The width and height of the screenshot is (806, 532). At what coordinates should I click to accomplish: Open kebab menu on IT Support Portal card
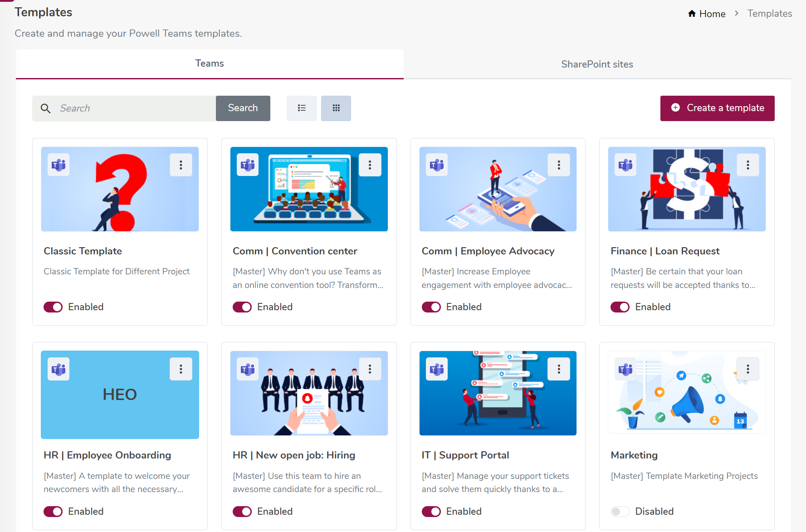pos(559,369)
